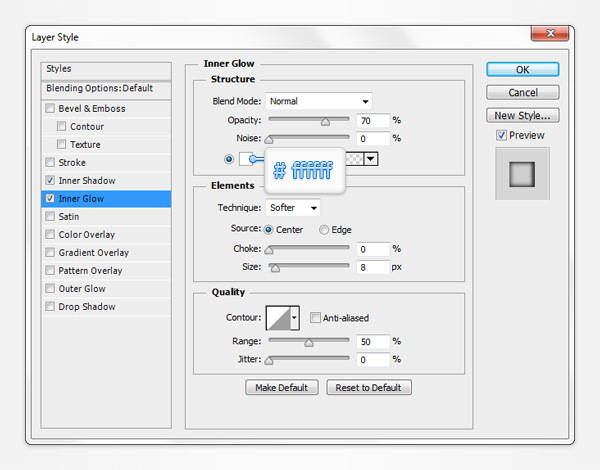This screenshot has width=600, height=470.
Task: Enable Anti-aliased contour option
Action: 316,318
